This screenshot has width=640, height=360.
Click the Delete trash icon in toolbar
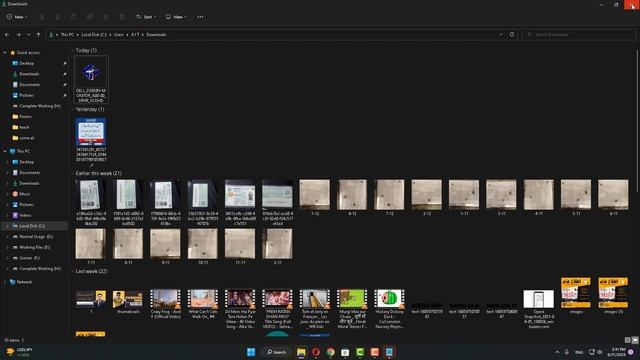pos(122,17)
